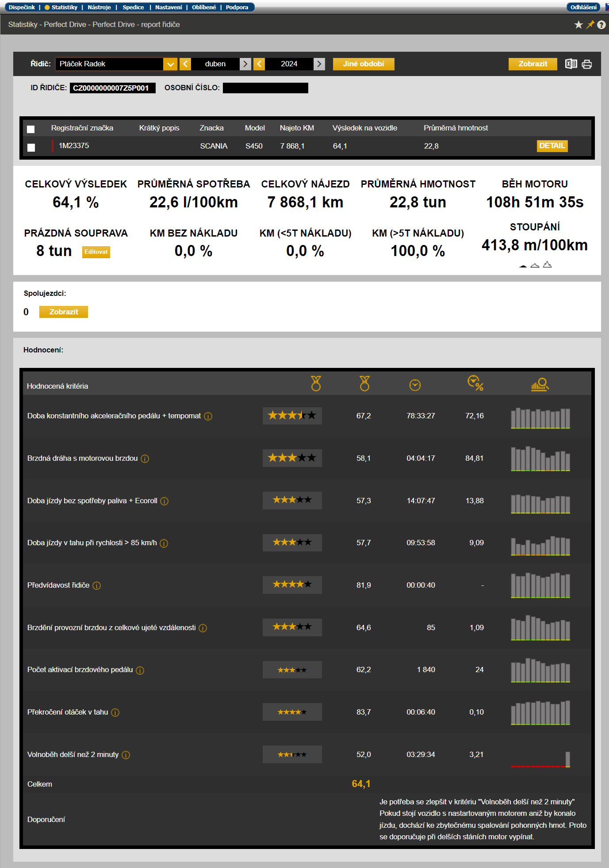The width and height of the screenshot is (609, 868).
Task: Click the pin icon in header
Action: [x=590, y=25]
